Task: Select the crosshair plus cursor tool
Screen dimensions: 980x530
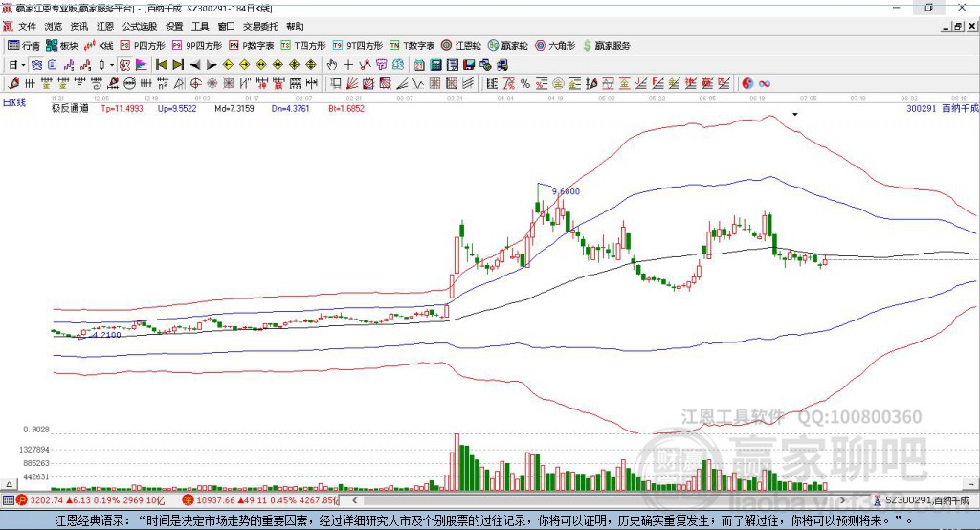Action: coord(348,65)
